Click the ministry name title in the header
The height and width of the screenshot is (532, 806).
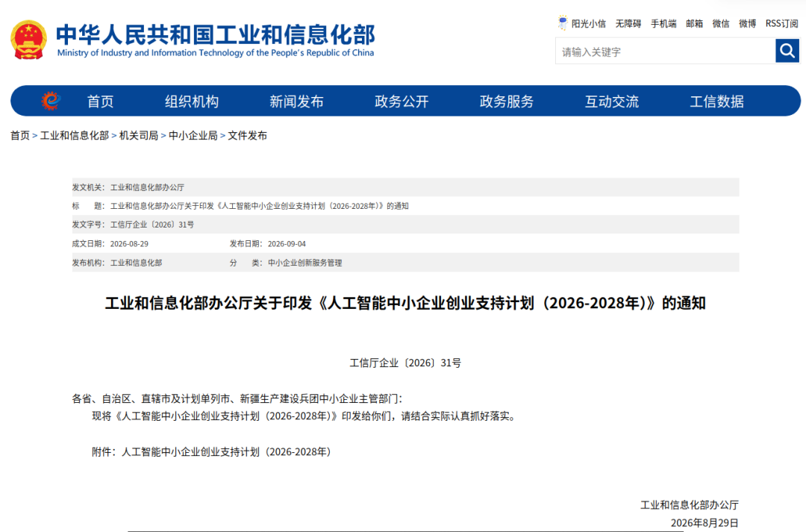216,40
